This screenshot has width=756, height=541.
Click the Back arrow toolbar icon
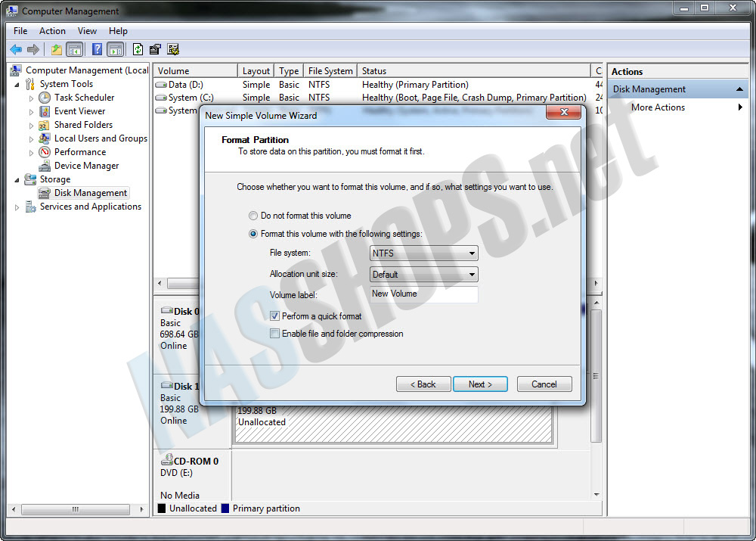coord(16,49)
